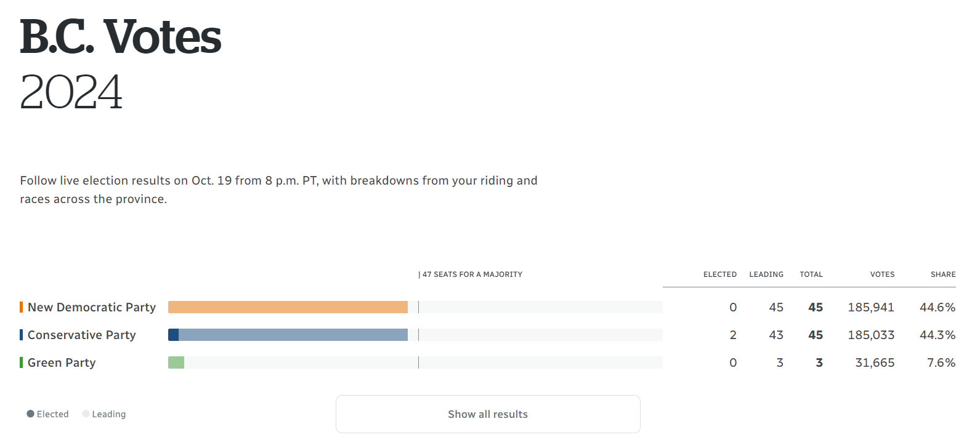
Task: Click the orange NDP seat bar
Action: [x=288, y=307]
